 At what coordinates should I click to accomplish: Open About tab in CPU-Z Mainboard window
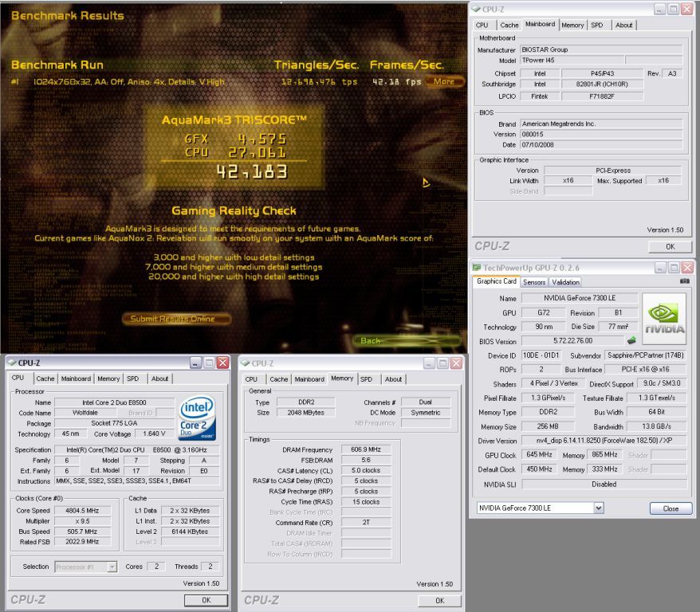[623, 25]
